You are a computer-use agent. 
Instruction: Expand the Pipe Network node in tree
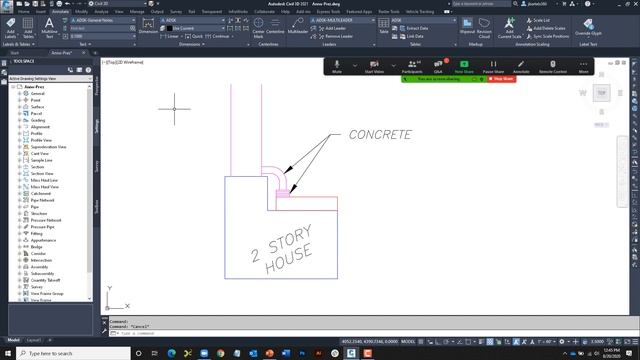(x=19, y=200)
